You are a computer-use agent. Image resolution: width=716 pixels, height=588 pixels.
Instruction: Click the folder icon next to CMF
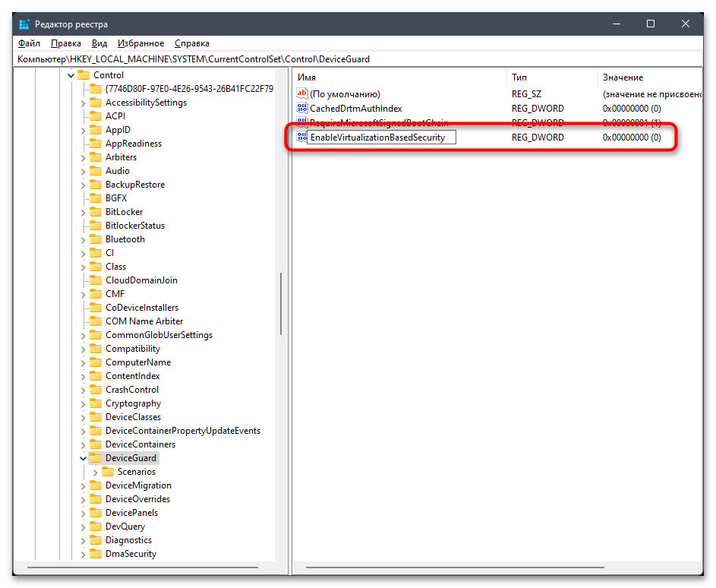(96, 294)
